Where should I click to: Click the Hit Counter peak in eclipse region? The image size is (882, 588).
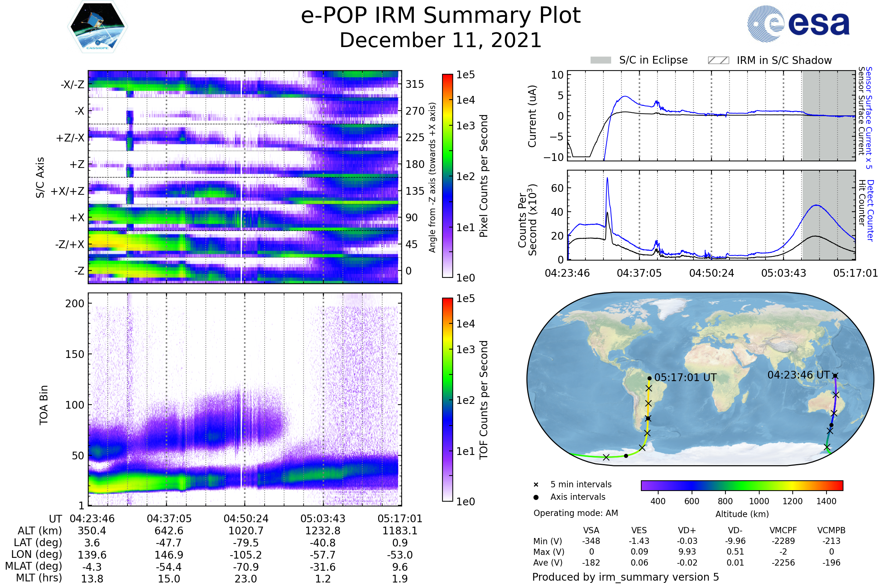pyautogui.click(x=815, y=236)
